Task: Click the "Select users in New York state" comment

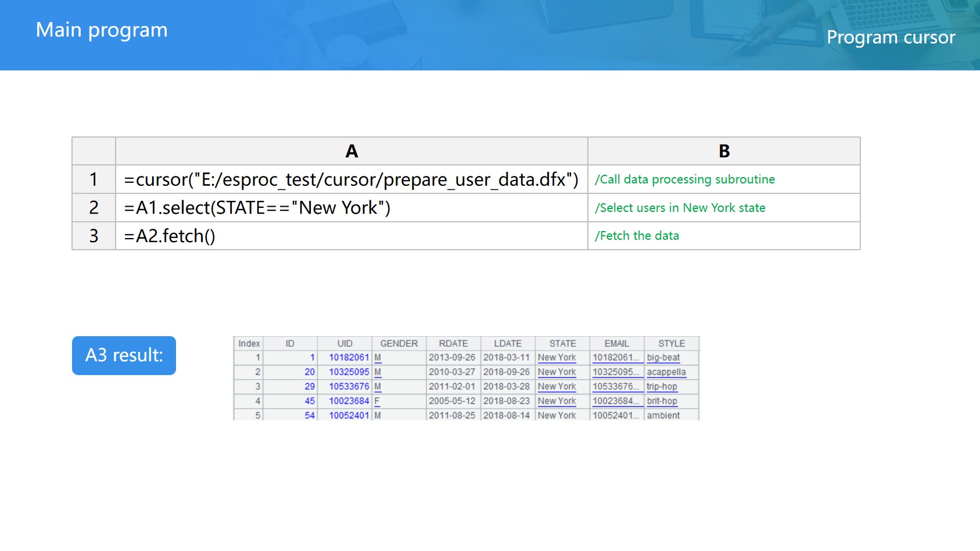Action: 680,208
